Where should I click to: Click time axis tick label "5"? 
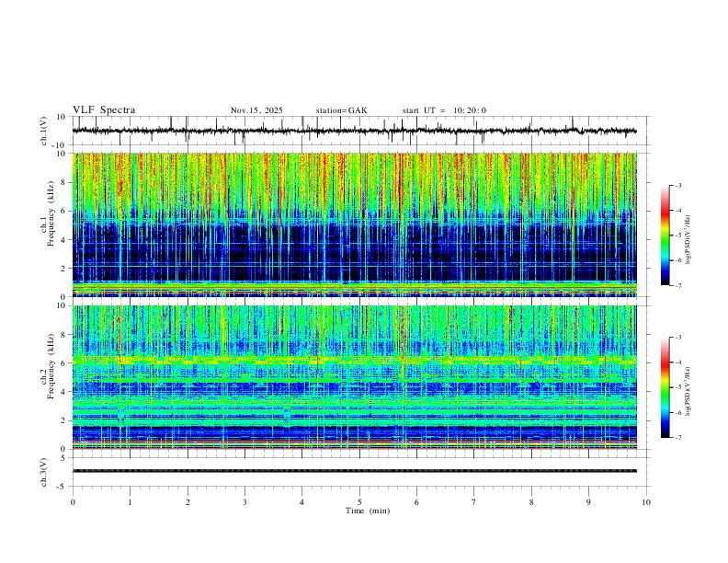click(359, 502)
